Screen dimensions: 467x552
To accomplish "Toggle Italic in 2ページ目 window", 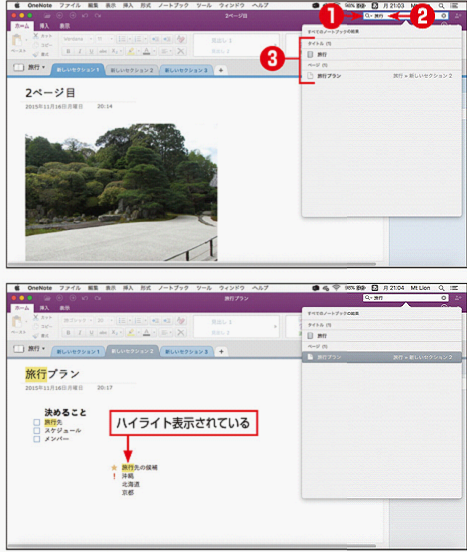I will [x=80, y=51].
